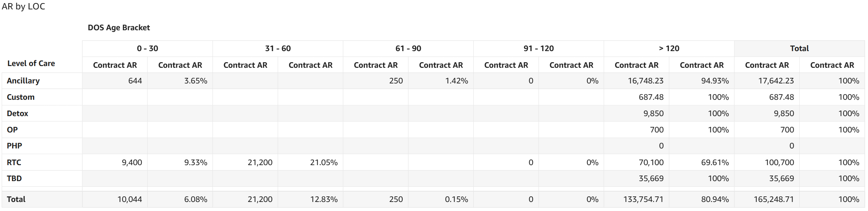Click the Detox row label
This screenshot has height=211, width=868.
[x=17, y=114]
